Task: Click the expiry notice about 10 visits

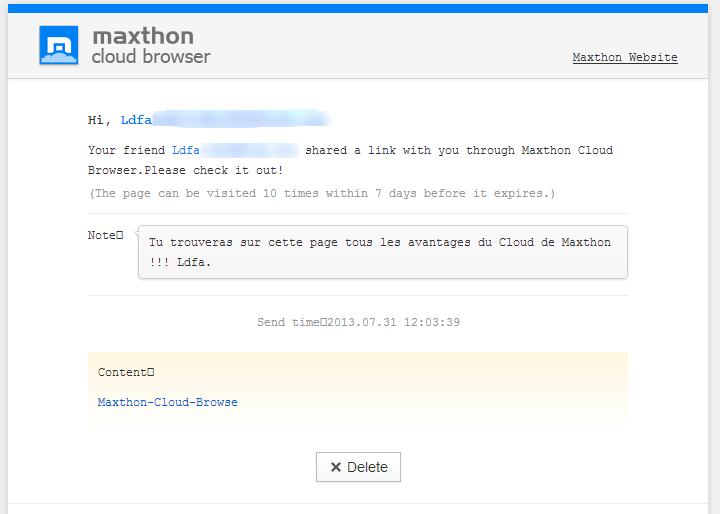Action: pos(321,193)
